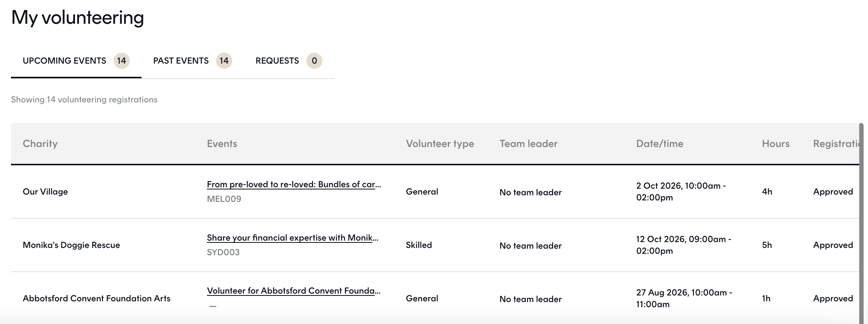Open the financial expertise Monika event link

click(x=293, y=238)
